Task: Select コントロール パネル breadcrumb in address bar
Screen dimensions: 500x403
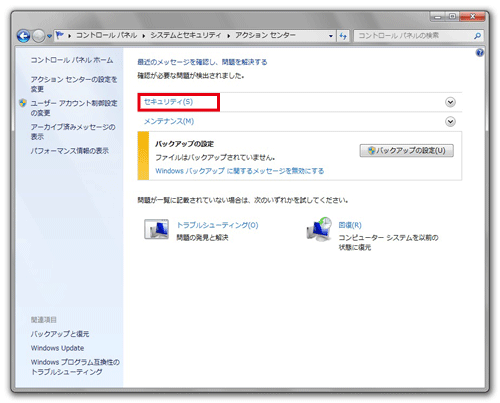Action: click(x=106, y=35)
